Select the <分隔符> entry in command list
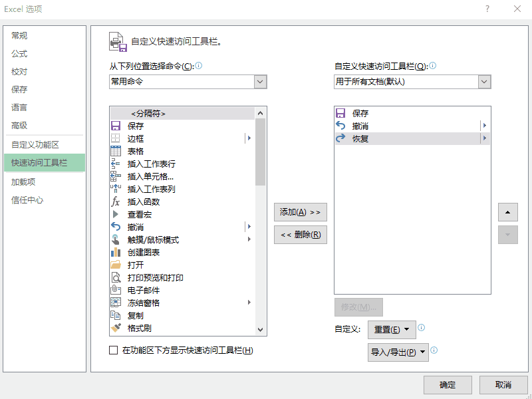532x399 pixels. [182, 113]
